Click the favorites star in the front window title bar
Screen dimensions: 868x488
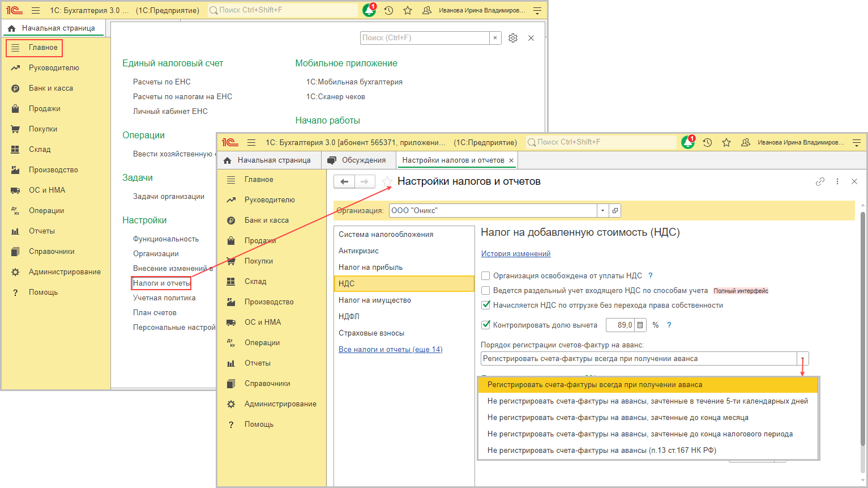click(726, 142)
